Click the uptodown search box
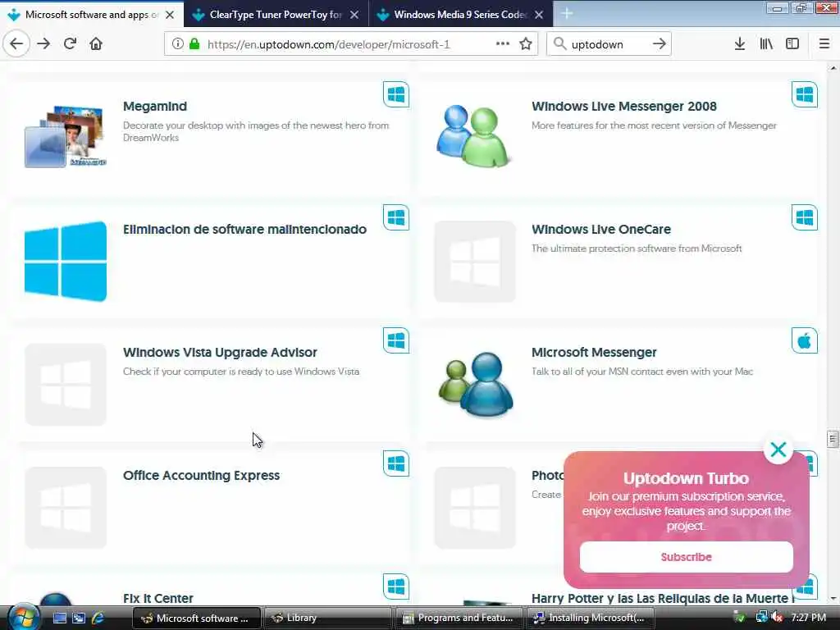This screenshot has height=630, width=840. point(608,44)
